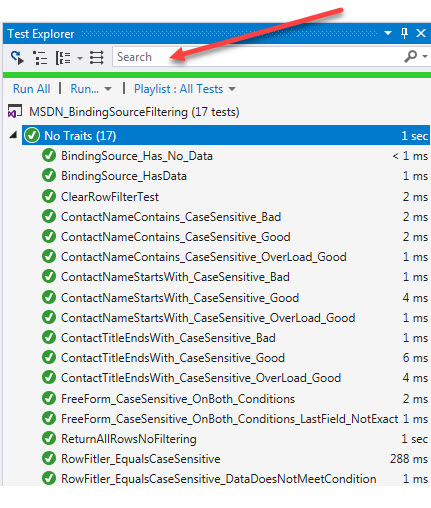This screenshot has height=508, width=431.
Task: Click passed icon on No Traits group
Action: coord(32,135)
